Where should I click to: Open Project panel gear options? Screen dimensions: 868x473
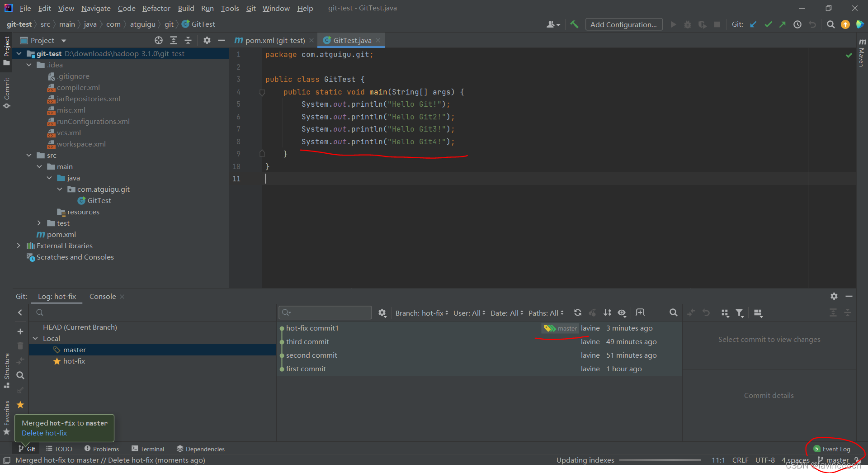(207, 41)
